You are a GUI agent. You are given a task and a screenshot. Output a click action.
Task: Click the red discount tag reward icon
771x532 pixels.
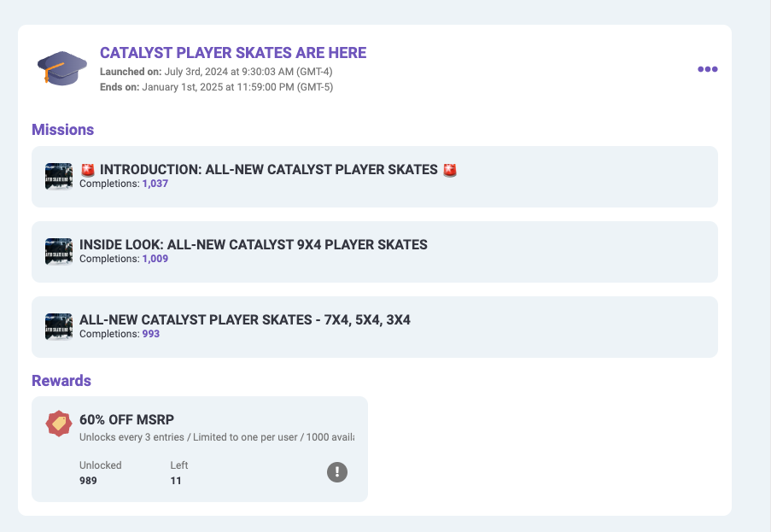pos(59,423)
